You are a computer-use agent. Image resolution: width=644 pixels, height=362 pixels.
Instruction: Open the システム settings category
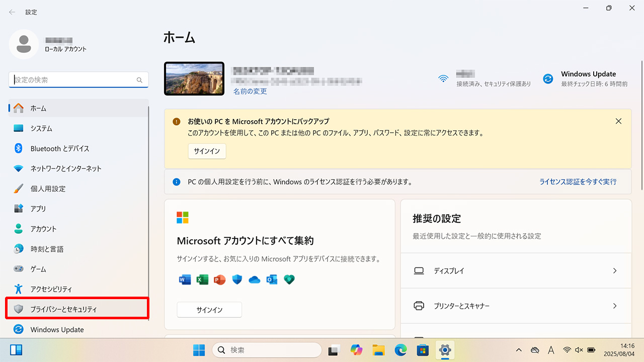click(78, 128)
